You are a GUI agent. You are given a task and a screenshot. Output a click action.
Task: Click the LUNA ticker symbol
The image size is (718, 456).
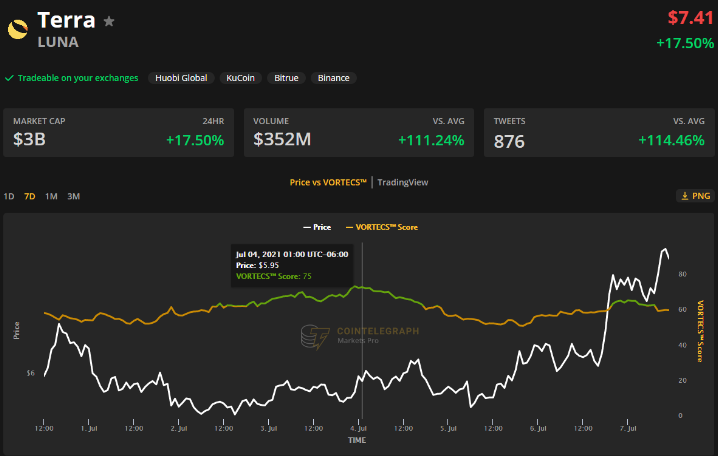[58, 42]
